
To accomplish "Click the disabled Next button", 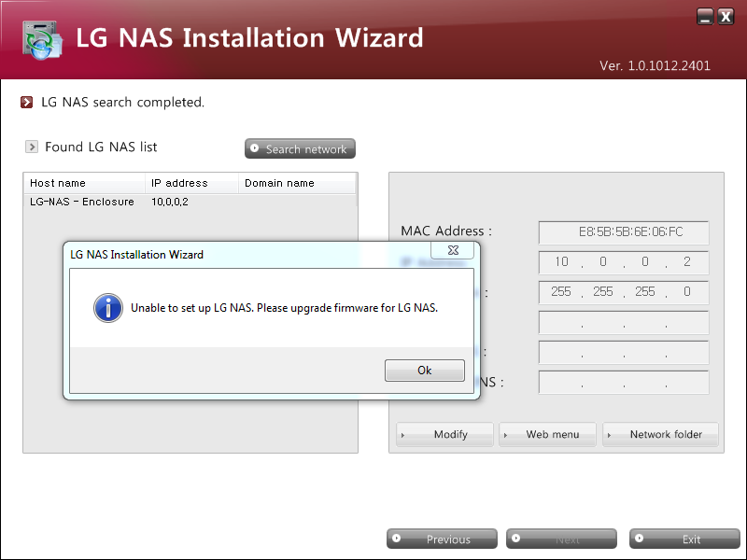I will tap(562, 539).
